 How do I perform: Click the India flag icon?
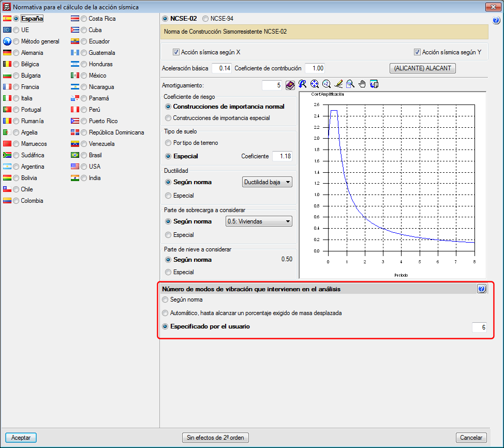click(x=75, y=178)
